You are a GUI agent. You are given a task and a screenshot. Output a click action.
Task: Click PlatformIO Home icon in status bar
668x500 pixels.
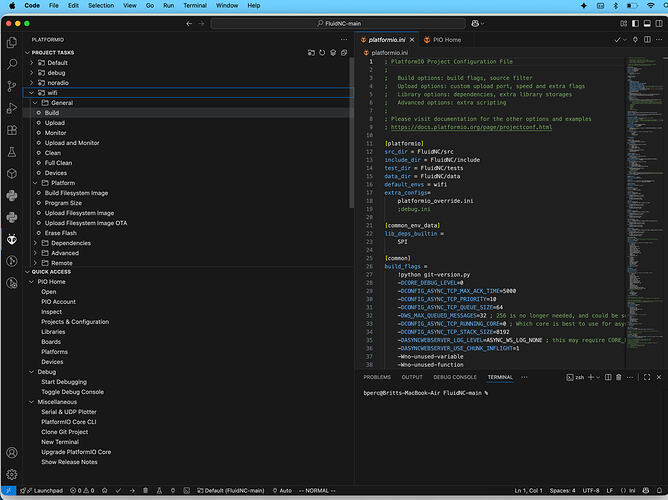105,491
